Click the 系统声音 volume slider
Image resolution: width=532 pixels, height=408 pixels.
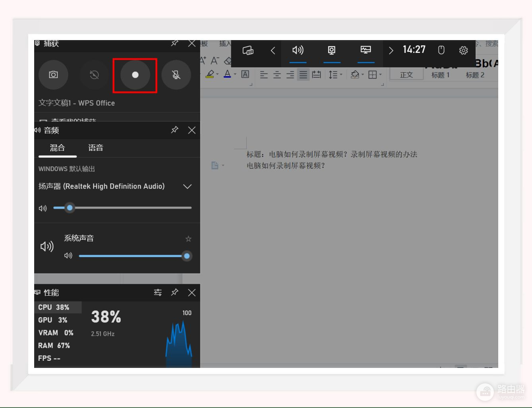(x=131, y=256)
